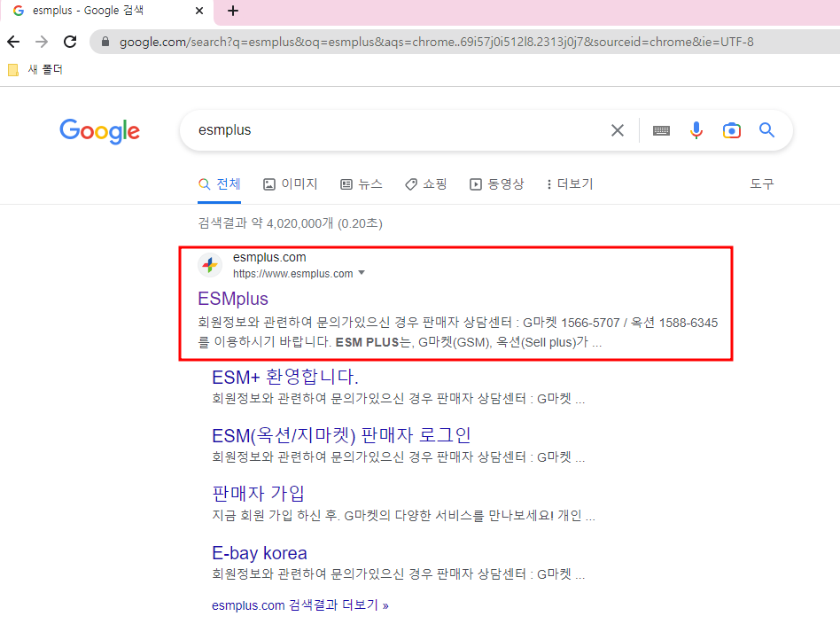Viewport: 840px width, 624px height.
Task: Open the on-screen keyboard icon
Action: (661, 130)
